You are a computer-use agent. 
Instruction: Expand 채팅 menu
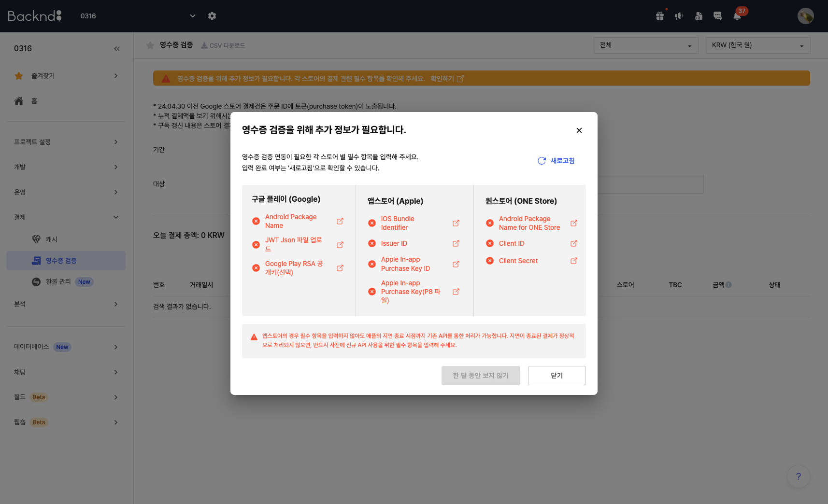pos(66,372)
